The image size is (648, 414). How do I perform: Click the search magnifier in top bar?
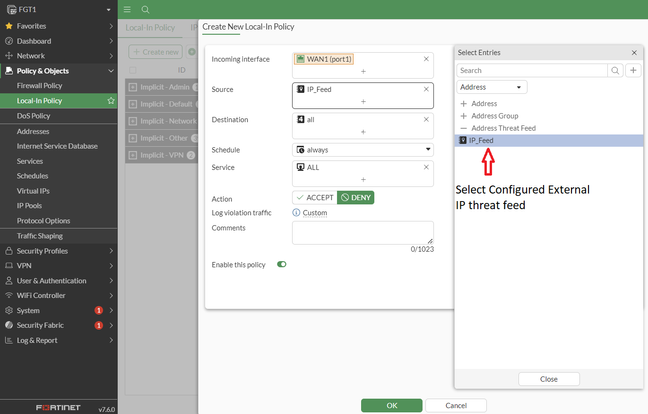(145, 10)
